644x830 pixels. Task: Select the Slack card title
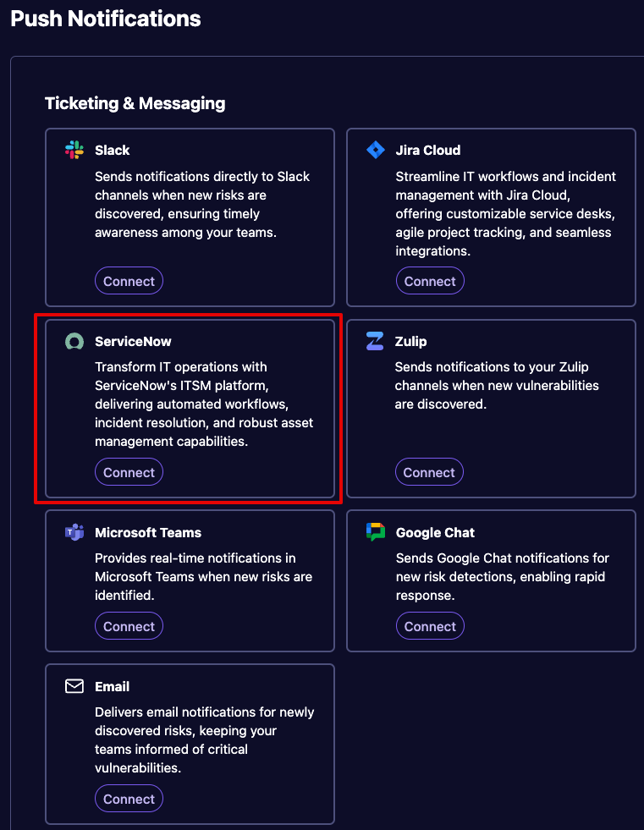[x=113, y=151]
